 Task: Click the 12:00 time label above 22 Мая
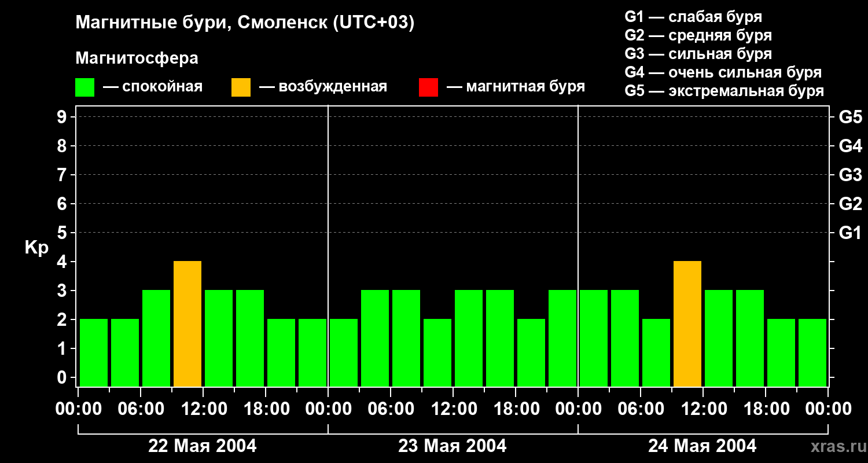[x=203, y=409]
